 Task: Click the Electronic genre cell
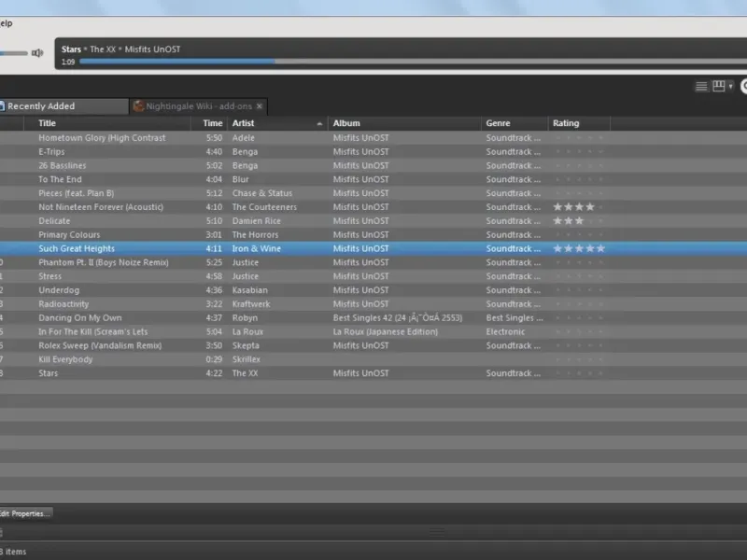(505, 331)
